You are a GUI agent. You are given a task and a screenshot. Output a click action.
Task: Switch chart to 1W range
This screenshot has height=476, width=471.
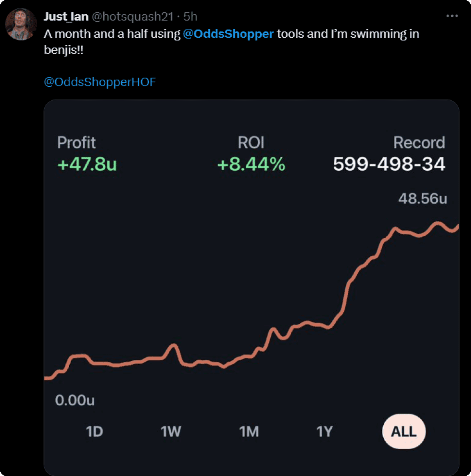pos(170,431)
